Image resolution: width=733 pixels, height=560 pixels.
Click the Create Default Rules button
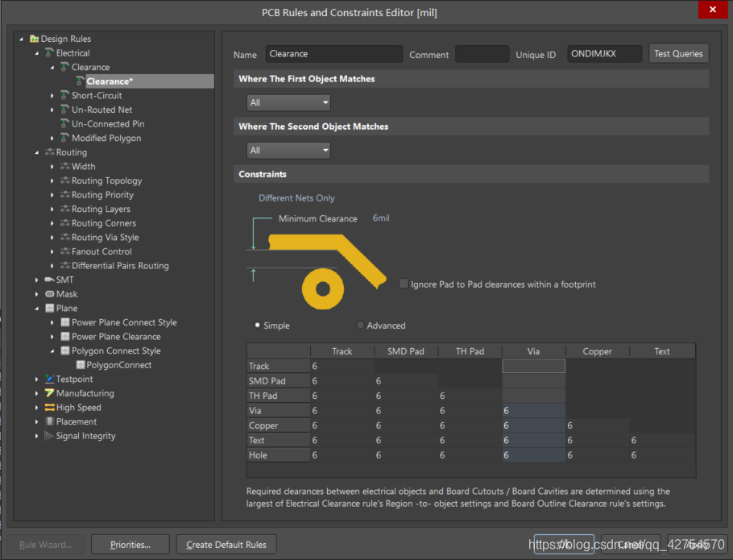(x=226, y=545)
